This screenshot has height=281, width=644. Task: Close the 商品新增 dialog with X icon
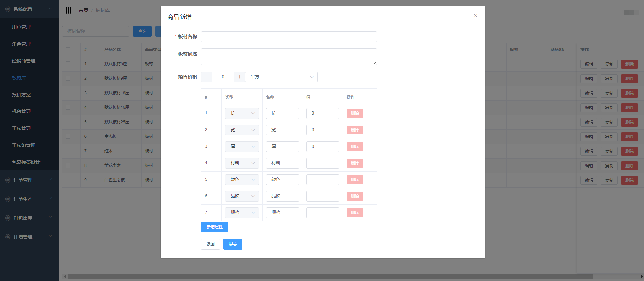pos(475,16)
